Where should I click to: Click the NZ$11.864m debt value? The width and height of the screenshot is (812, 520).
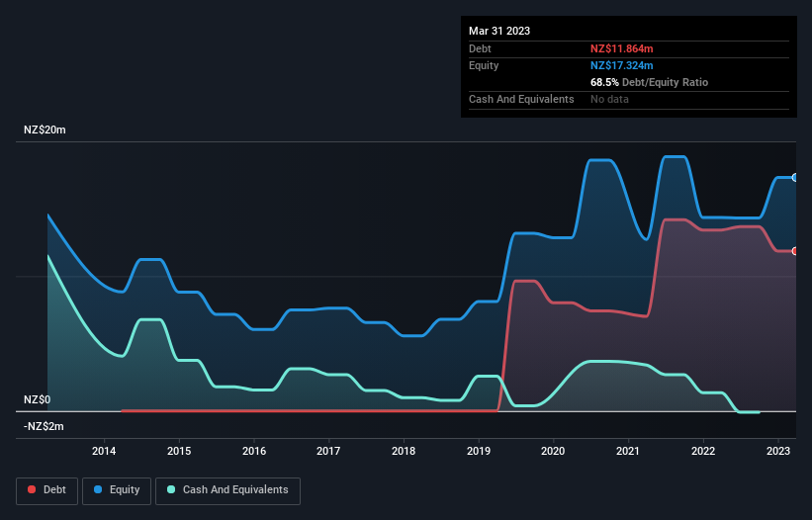click(x=621, y=48)
